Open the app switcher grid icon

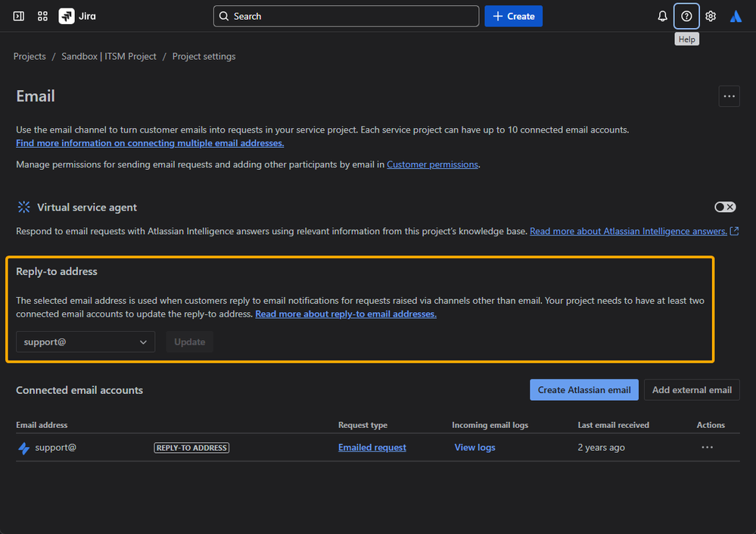[x=42, y=16]
